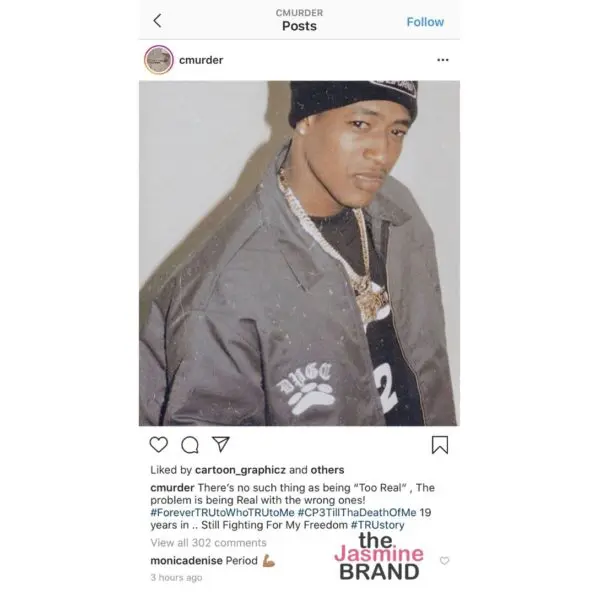Like monicadenise's comment with small heart
This screenshot has height=595, width=595.
tap(444, 560)
